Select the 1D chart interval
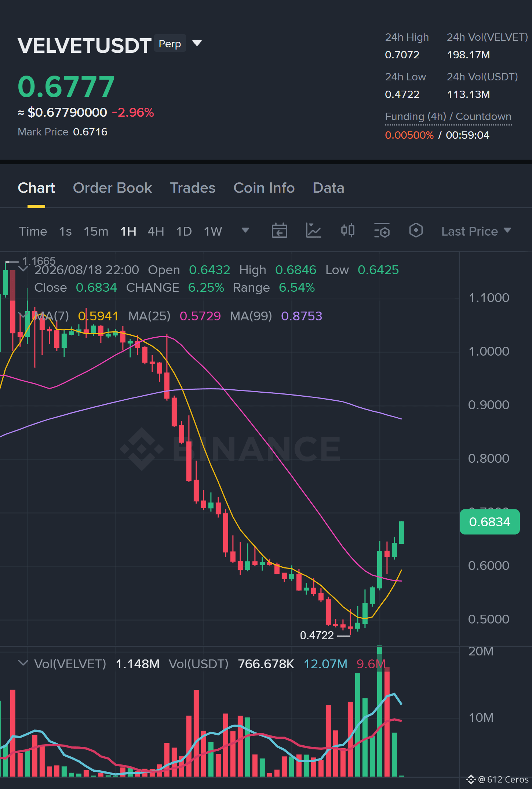 pos(184,231)
